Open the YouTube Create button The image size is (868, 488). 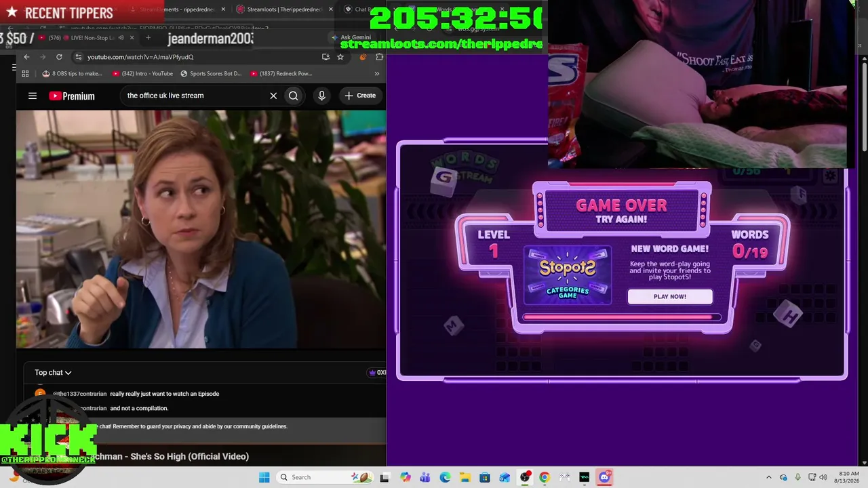pyautogui.click(x=360, y=96)
